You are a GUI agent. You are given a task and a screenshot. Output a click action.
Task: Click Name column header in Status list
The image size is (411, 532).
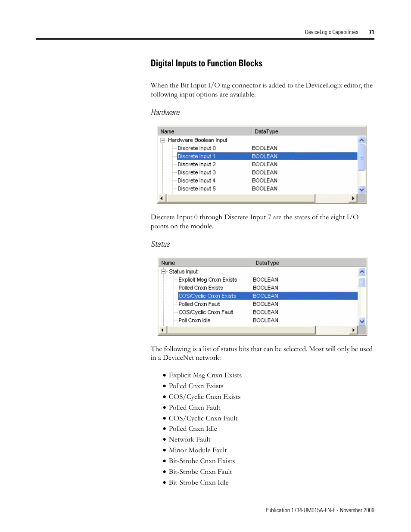click(205, 263)
